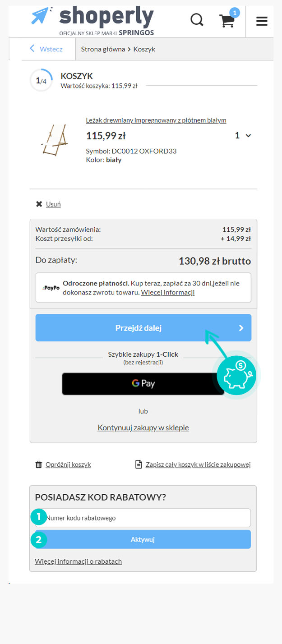Expand the quantity dropdown showing 1
Screen dimensions: 282x644
(243, 135)
